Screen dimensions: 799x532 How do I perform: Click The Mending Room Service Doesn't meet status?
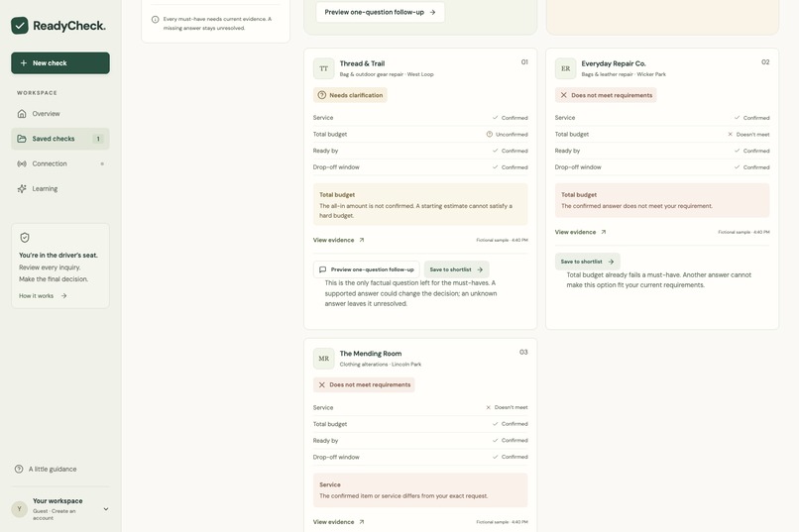pos(507,407)
